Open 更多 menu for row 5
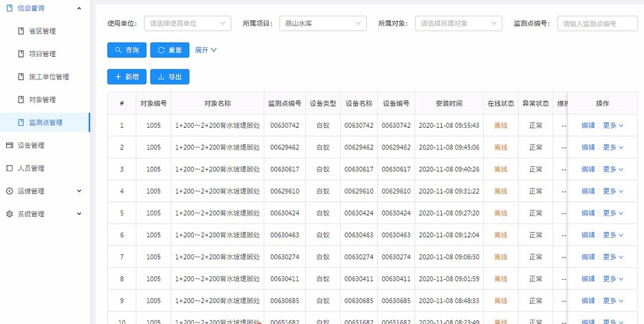This screenshot has height=324, width=644. [613, 213]
